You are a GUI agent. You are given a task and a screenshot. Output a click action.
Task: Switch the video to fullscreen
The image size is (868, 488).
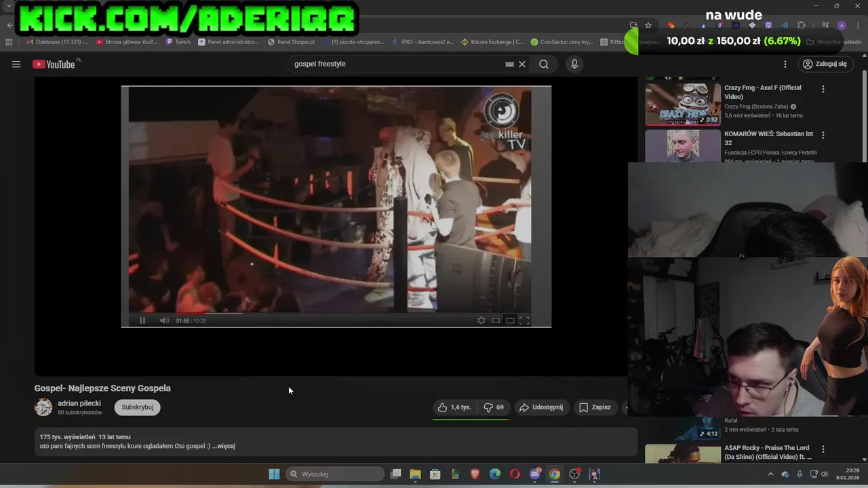[524, 321]
